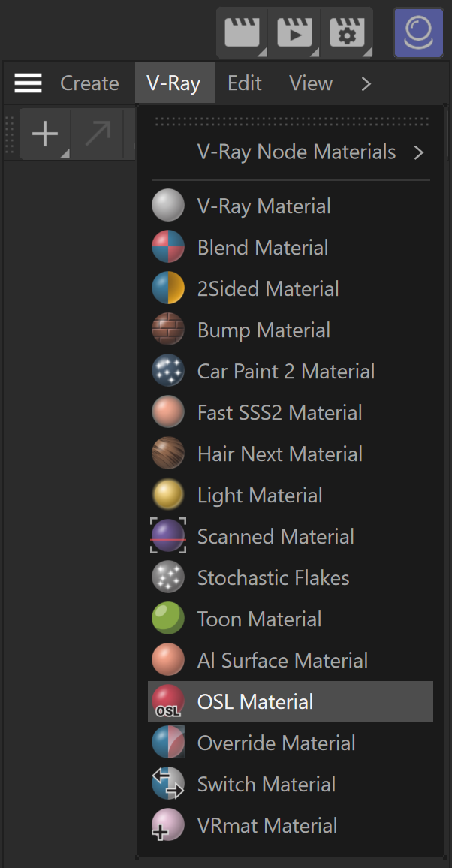Image resolution: width=452 pixels, height=868 pixels.
Task: Click the plus new material icon
Action: (x=45, y=134)
